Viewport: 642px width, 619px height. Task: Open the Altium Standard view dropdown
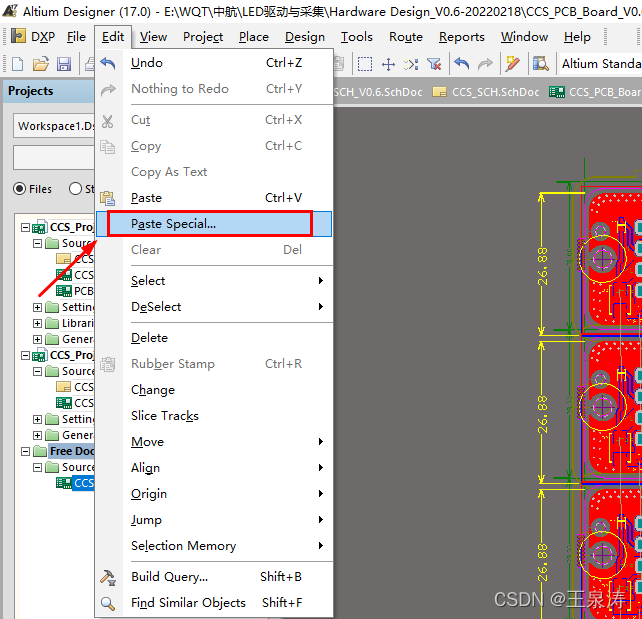[600, 64]
